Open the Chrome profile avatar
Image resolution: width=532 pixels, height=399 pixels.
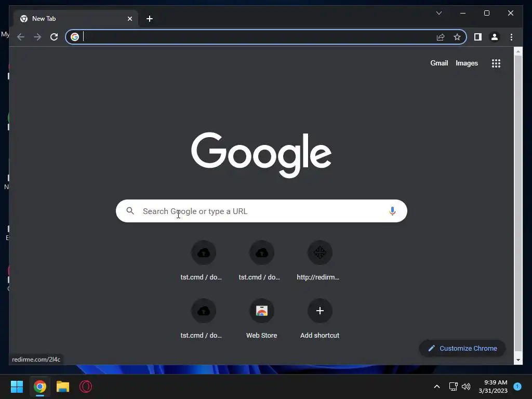pyautogui.click(x=495, y=37)
